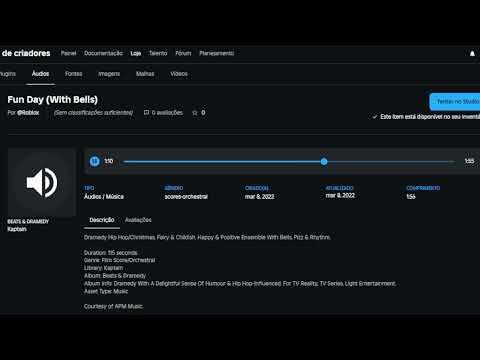Switch to the Plugins tab
480x360 pixels.
(x=7, y=74)
